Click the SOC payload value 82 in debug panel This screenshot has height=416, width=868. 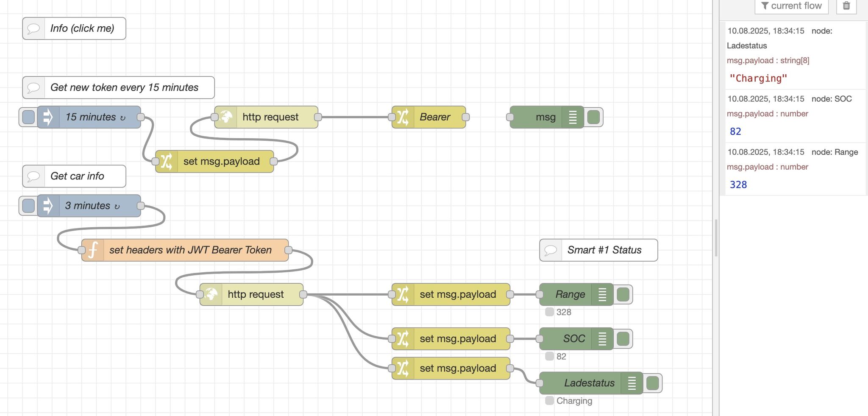point(735,131)
